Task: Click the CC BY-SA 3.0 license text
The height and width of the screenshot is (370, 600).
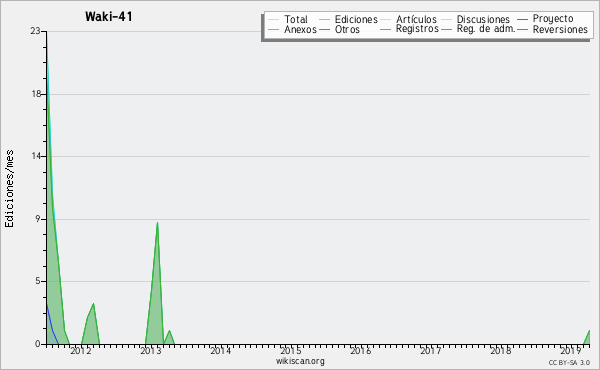Action: 569,363
